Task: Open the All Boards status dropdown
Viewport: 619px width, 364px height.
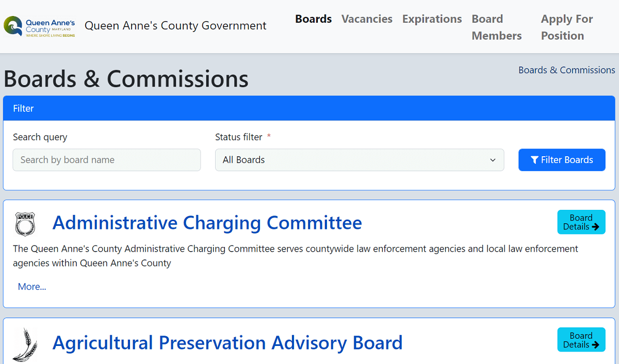Action: point(360,160)
